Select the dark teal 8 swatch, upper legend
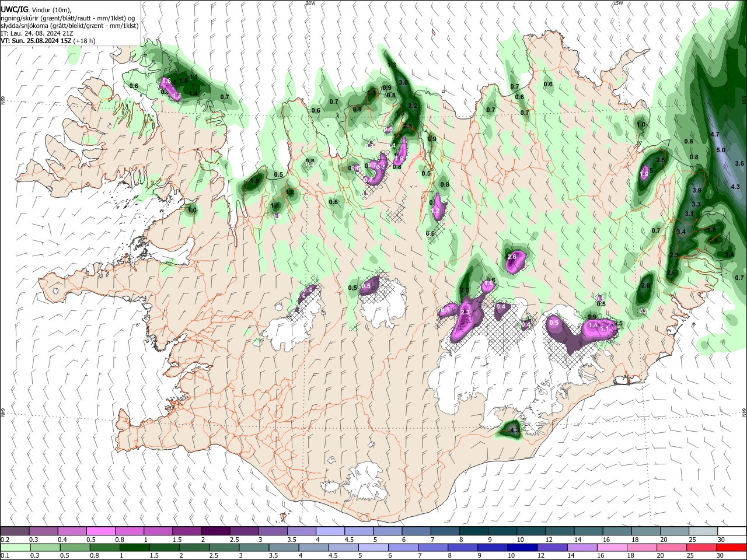Screen dimensions: 747x560 473,531
